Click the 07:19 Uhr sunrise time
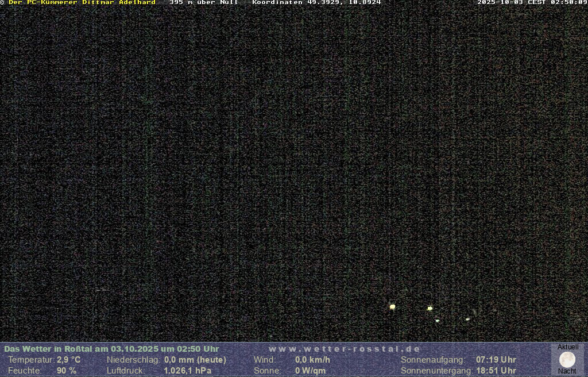 click(496, 360)
